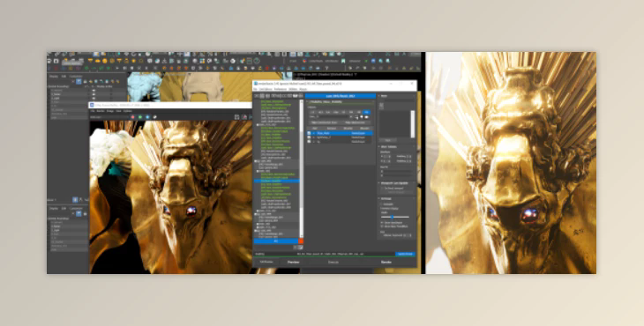
Task: Switch to alpha channel in frame buffer
Action: click(155, 117)
